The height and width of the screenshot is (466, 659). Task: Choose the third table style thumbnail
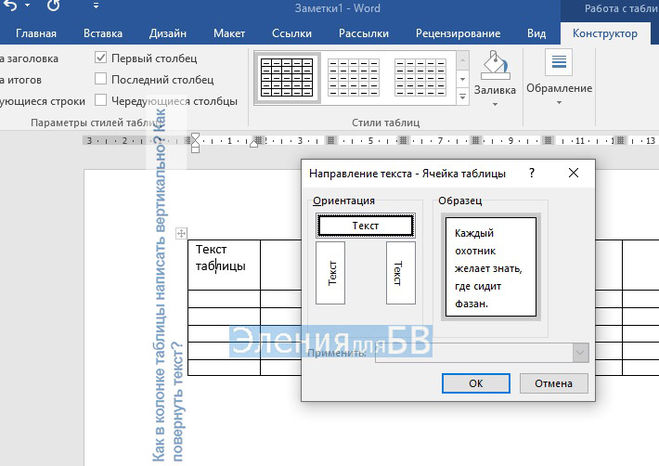click(420, 78)
